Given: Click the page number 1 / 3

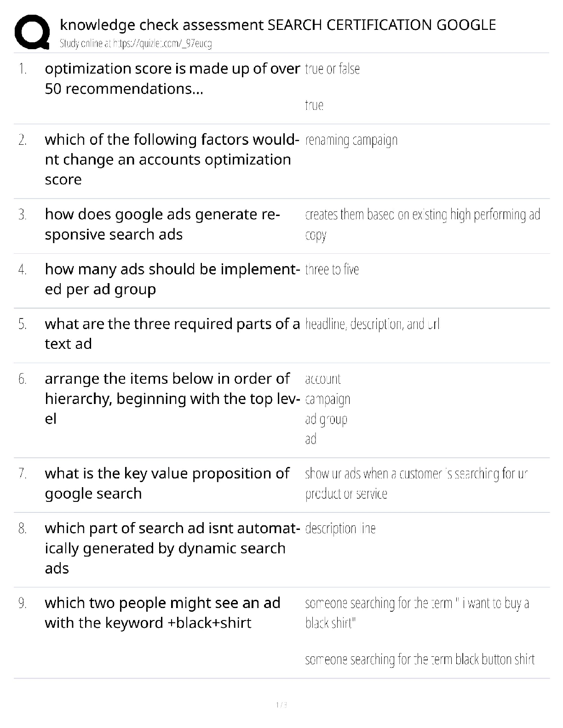Looking at the screenshot, I should (281, 705).
